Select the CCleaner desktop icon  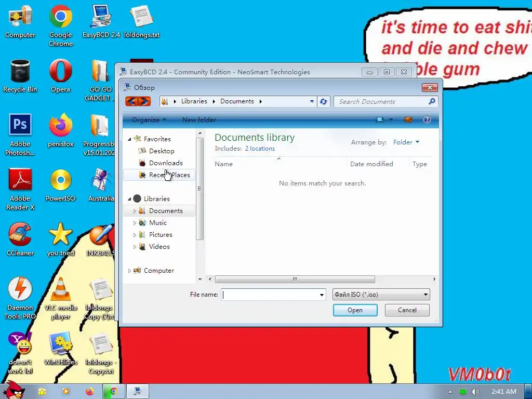click(20, 239)
